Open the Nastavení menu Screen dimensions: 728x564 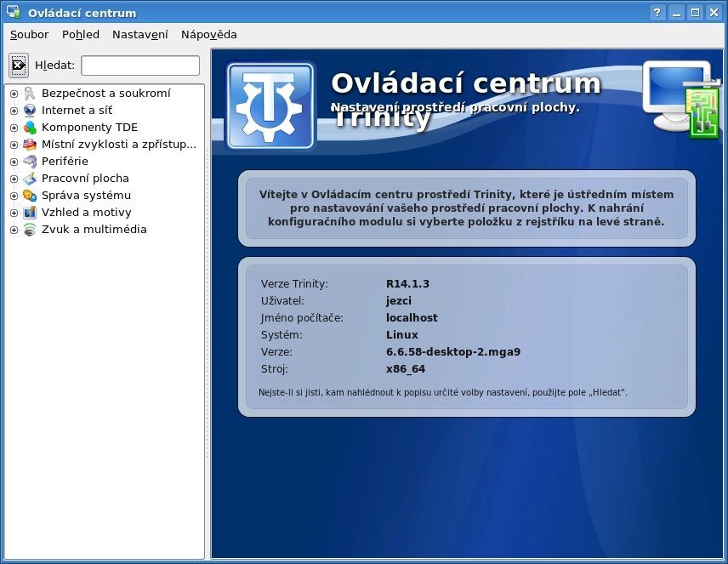tap(140, 35)
